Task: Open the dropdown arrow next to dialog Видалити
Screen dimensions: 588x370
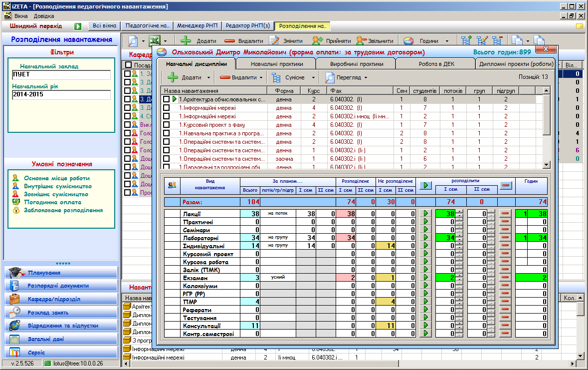Action: (x=261, y=78)
